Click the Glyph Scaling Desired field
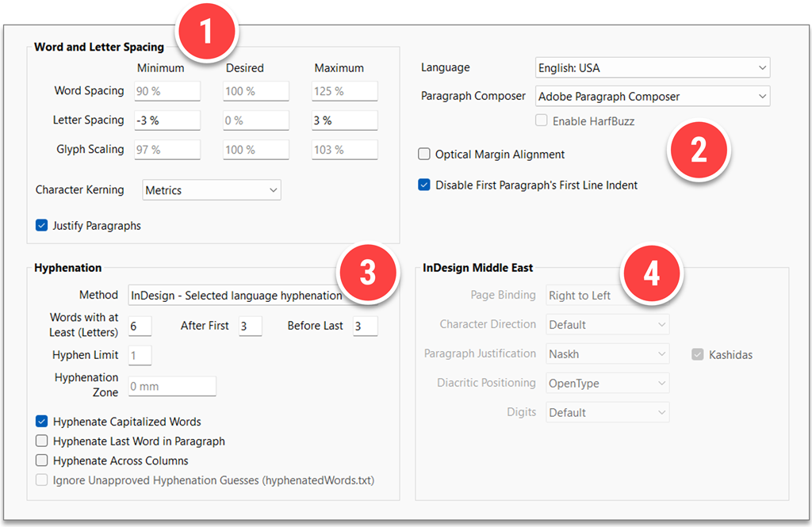Image resolution: width=812 pixels, height=527 pixels. tap(256, 150)
